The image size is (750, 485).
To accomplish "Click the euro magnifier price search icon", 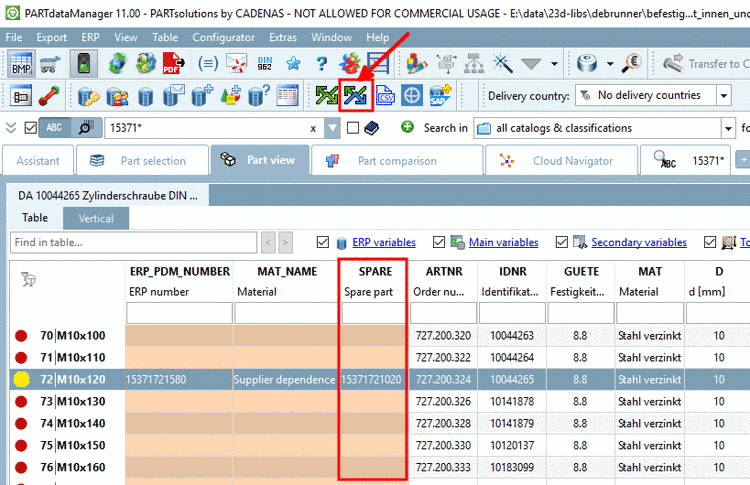I will point(631,64).
